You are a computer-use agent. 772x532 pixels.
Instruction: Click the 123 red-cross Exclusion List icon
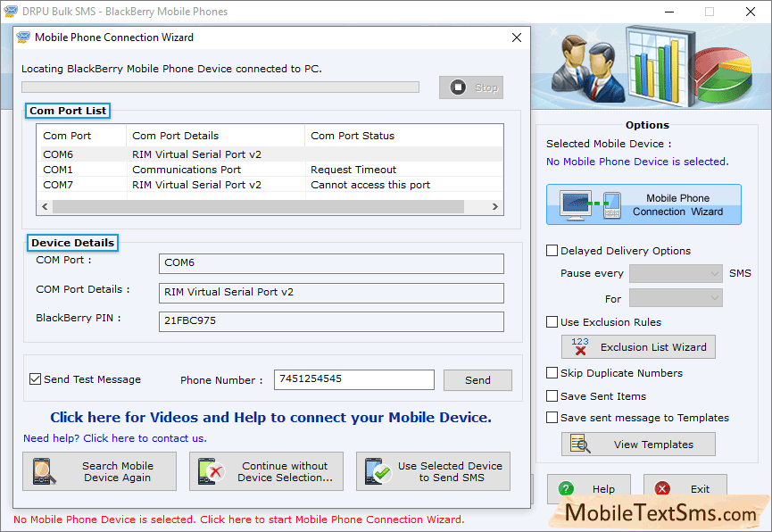580,347
